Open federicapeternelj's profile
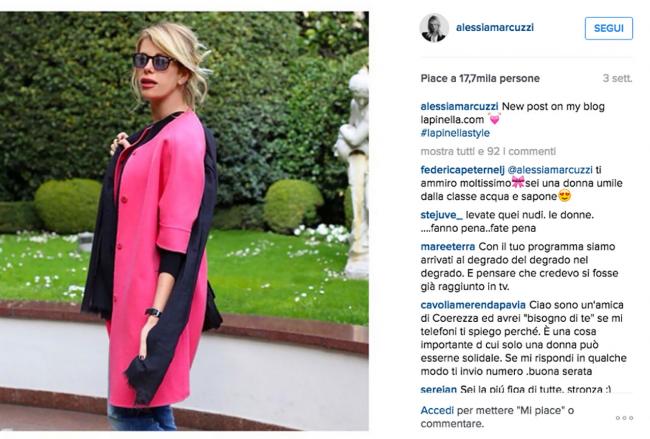The height and width of the screenshot is (439, 650). [462, 170]
